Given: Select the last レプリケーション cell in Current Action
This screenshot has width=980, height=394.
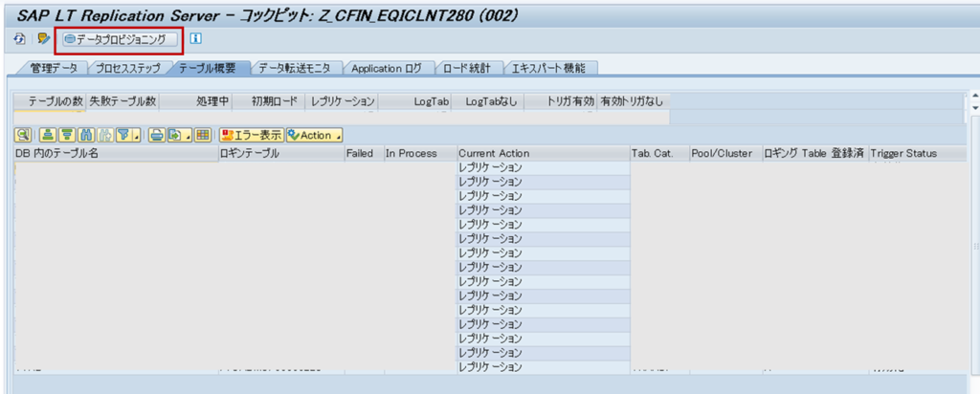Looking at the screenshot, I should [544, 367].
